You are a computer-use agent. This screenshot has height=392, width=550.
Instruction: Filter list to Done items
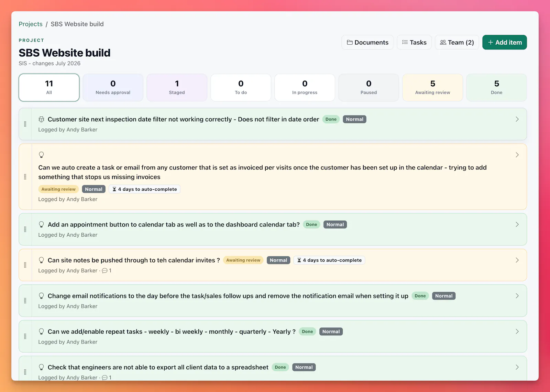[x=497, y=88]
